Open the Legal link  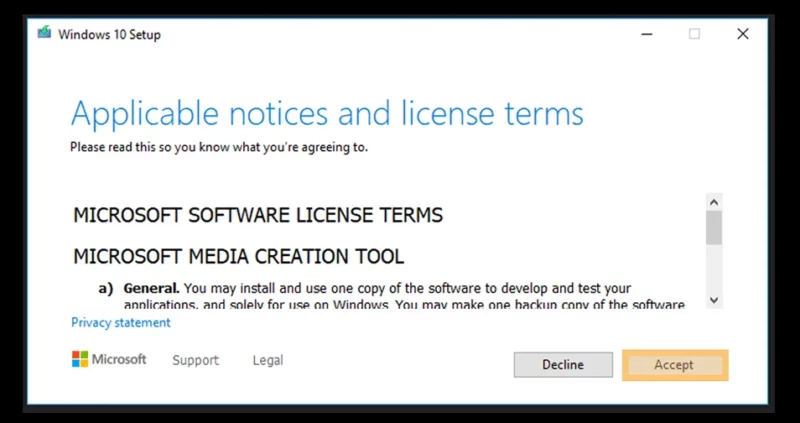pos(268,360)
